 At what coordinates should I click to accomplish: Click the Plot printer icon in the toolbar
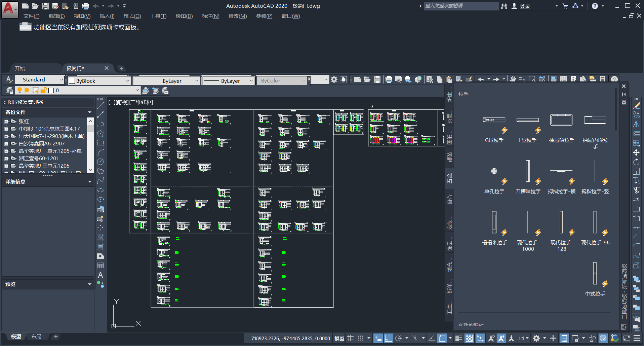(x=389, y=79)
